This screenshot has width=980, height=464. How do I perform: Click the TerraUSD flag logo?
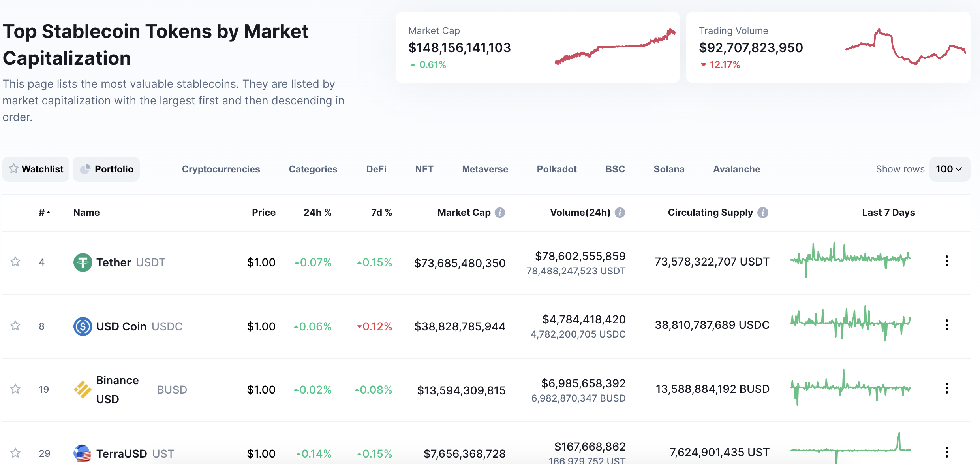[x=83, y=453]
